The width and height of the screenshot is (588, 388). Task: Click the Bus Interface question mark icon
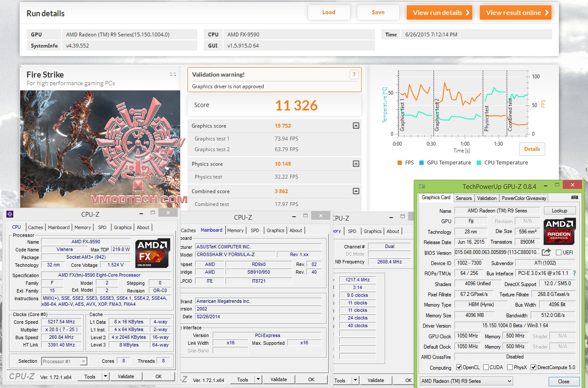(574, 273)
